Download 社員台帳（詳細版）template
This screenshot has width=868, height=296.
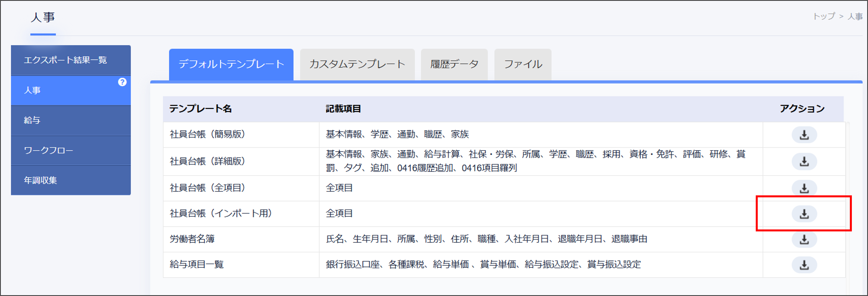coord(804,161)
